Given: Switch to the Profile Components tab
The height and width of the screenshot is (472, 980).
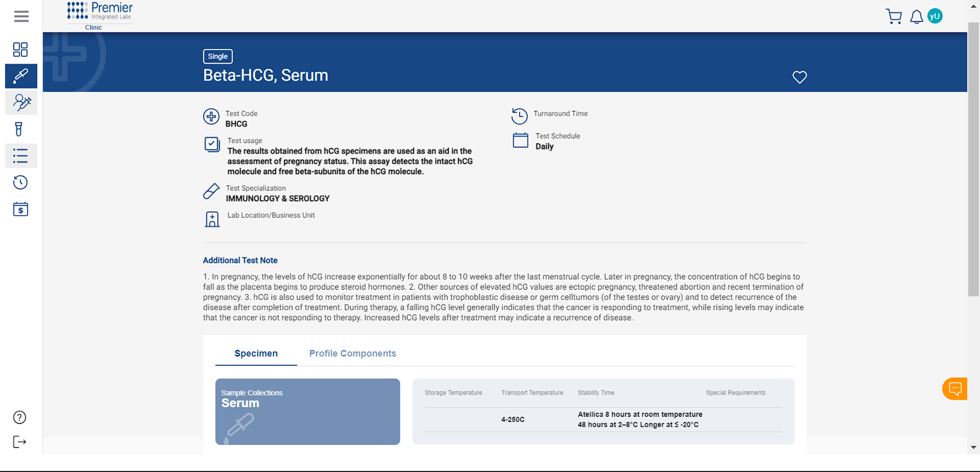Looking at the screenshot, I should tap(353, 353).
